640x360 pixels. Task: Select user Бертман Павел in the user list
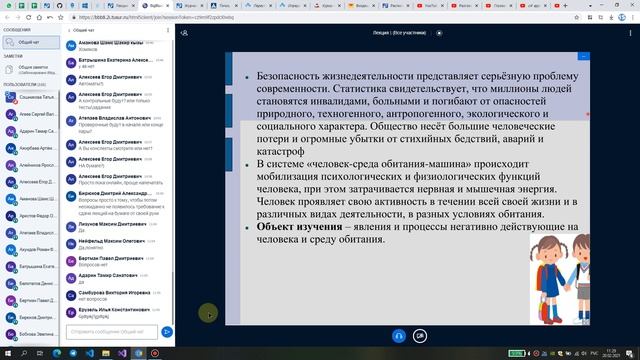point(30,300)
